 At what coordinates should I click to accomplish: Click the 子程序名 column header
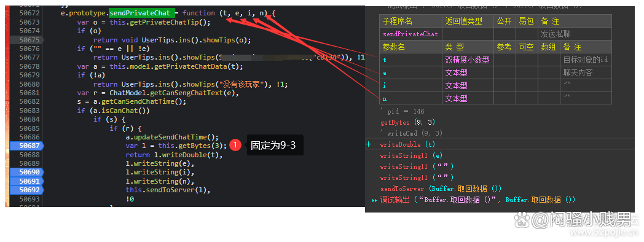[410, 21]
